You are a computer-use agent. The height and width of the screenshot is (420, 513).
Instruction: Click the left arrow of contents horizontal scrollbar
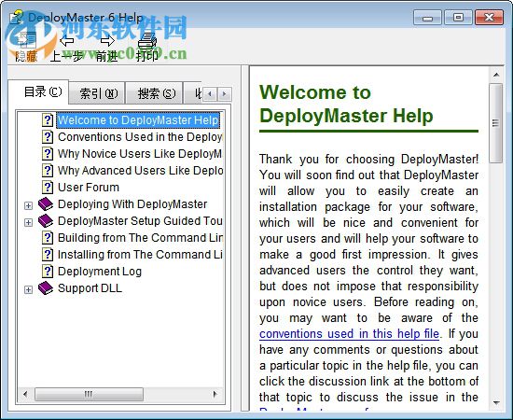point(25,394)
